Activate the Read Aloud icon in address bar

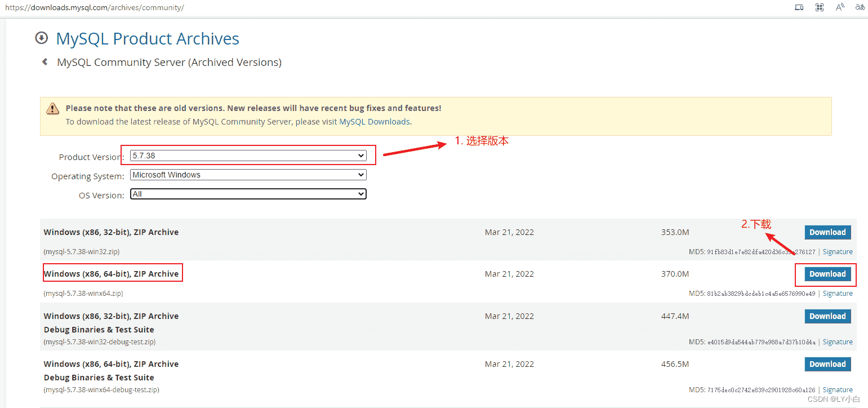tap(840, 7)
